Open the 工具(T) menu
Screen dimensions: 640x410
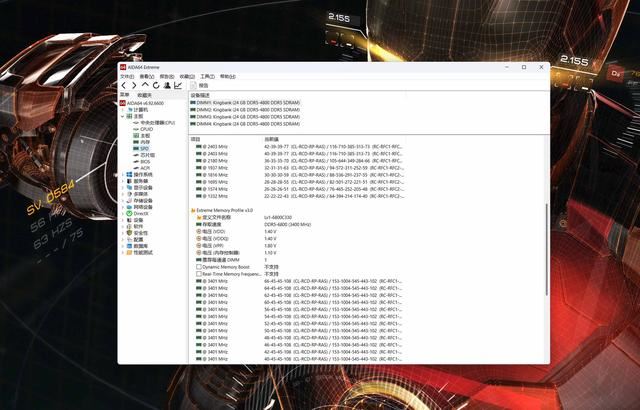coord(207,76)
